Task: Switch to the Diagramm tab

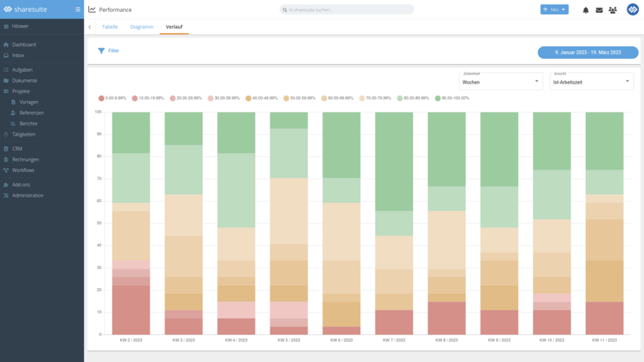Action: coord(141,26)
